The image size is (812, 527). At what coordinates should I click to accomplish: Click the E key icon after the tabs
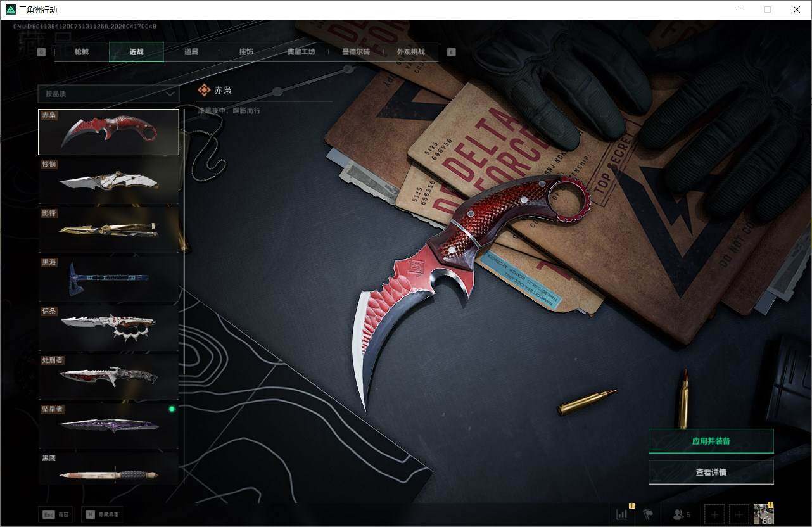452,52
